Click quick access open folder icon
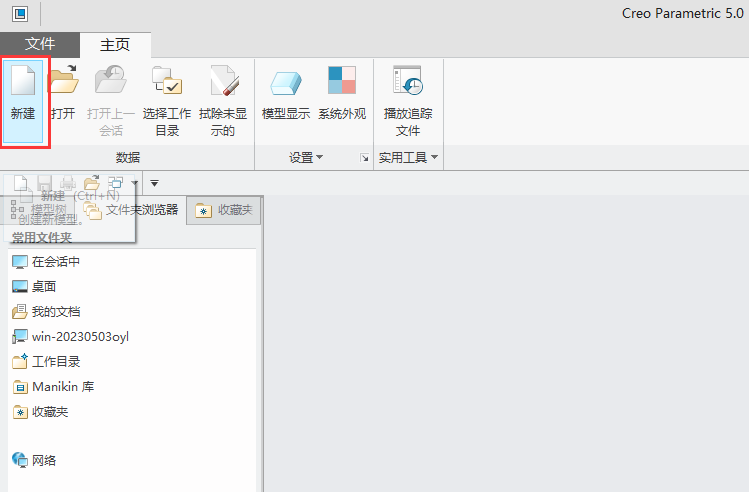Screen dimensions: 749x492 click(92, 183)
